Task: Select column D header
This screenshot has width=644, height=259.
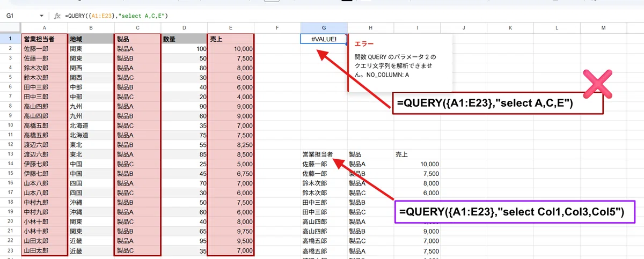Action: click(x=184, y=28)
